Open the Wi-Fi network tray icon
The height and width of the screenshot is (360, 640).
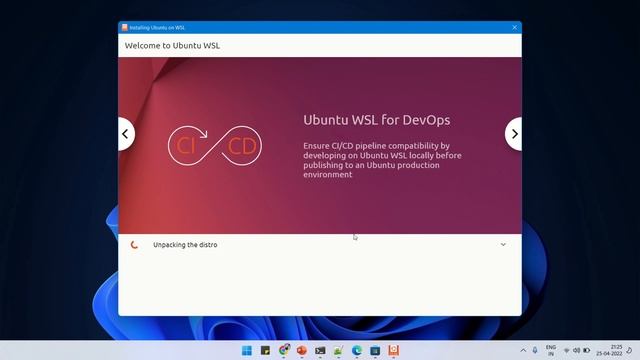coord(567,351)
